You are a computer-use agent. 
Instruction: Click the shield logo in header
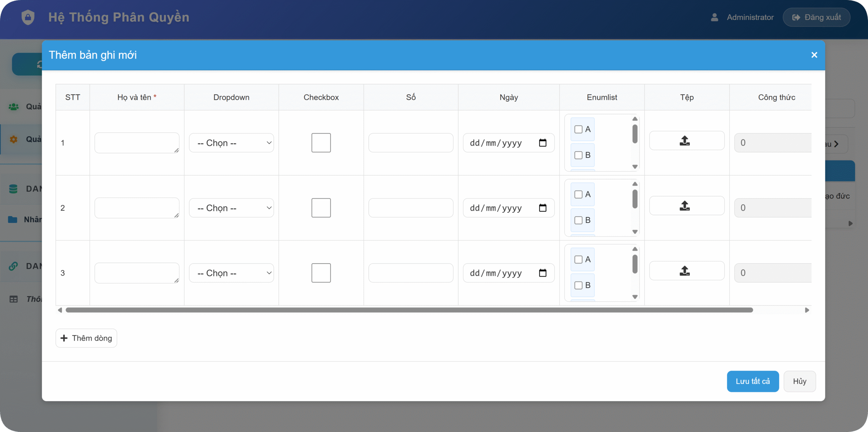click(x=28, y=17)
